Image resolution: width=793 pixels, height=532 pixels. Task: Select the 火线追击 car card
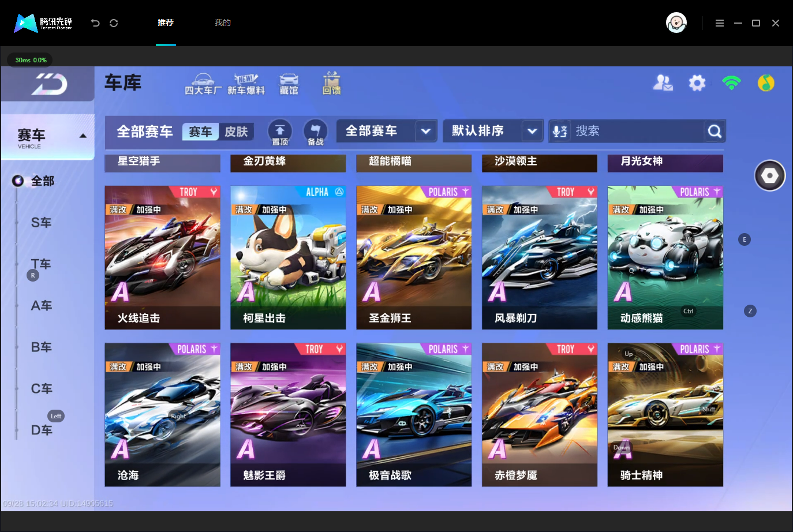(162, 257)
